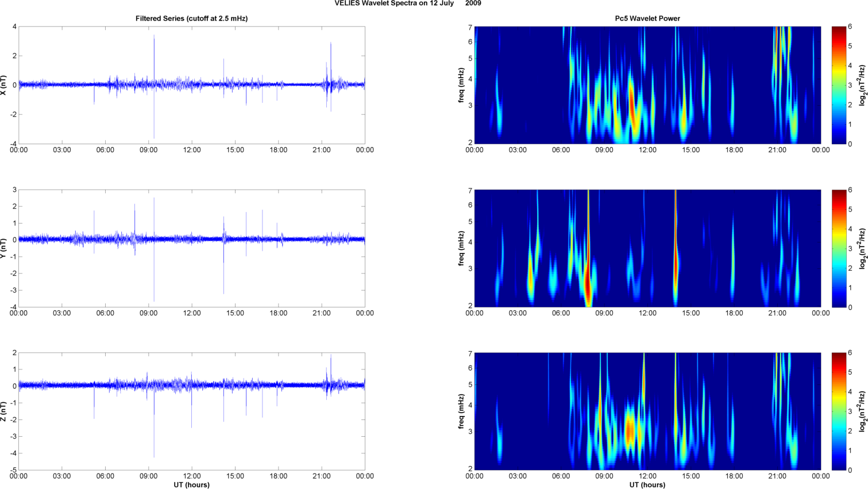Screen dimensions: 868x489
Task: Select the X component filtered time series plot
Action: [x=192, y=85]
